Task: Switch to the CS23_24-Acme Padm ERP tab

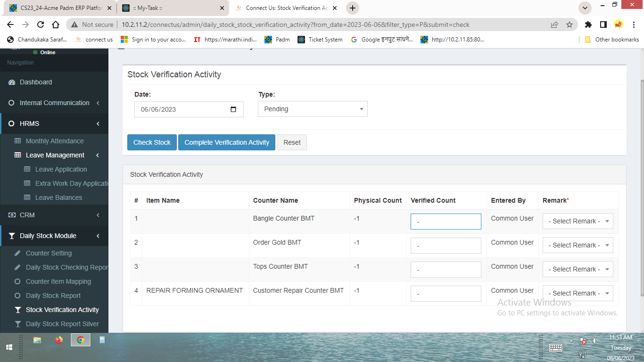Action: click(60, 8)
